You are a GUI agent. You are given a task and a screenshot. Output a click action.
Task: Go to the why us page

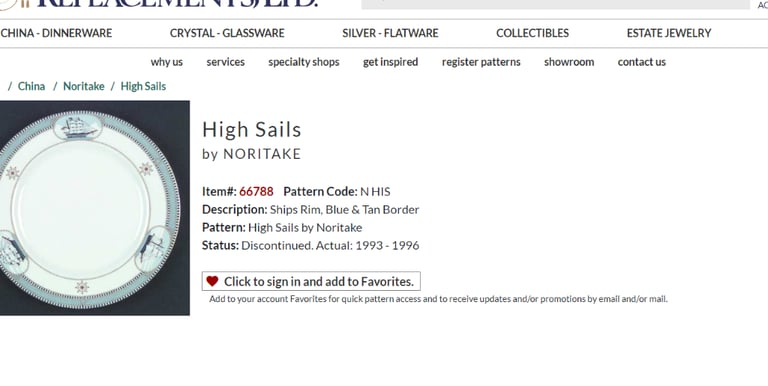[167, 62]
